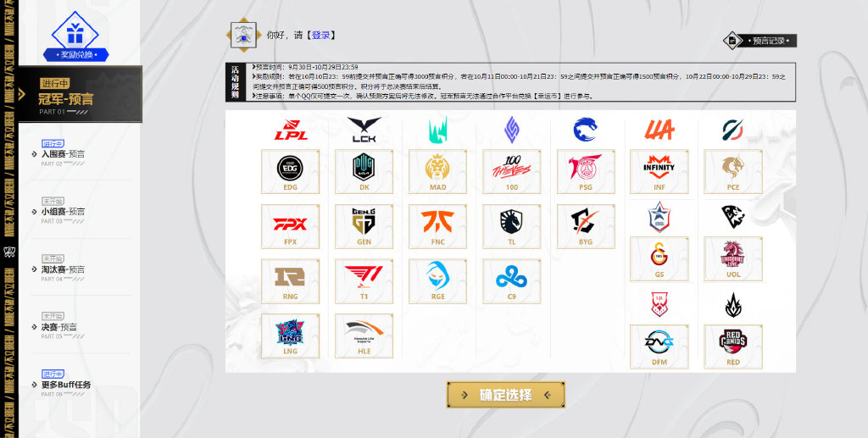This screenshot has width=868, height=438.
Task: Select the LNG team card
Action: tap(290, 335)
